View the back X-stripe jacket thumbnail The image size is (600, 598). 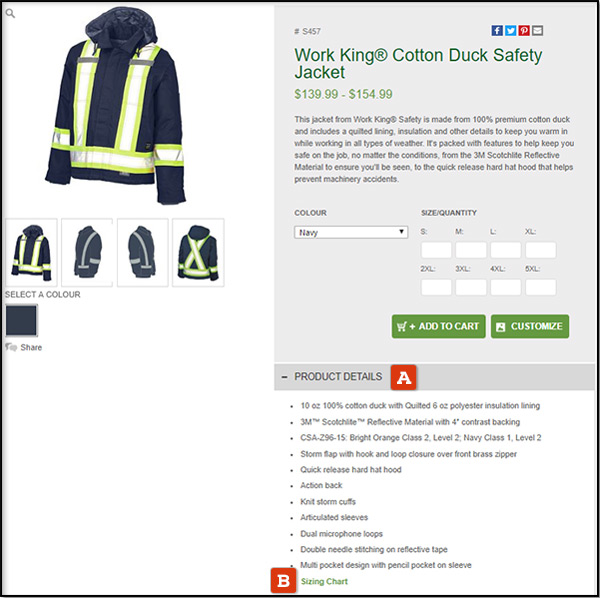[198, 253]
